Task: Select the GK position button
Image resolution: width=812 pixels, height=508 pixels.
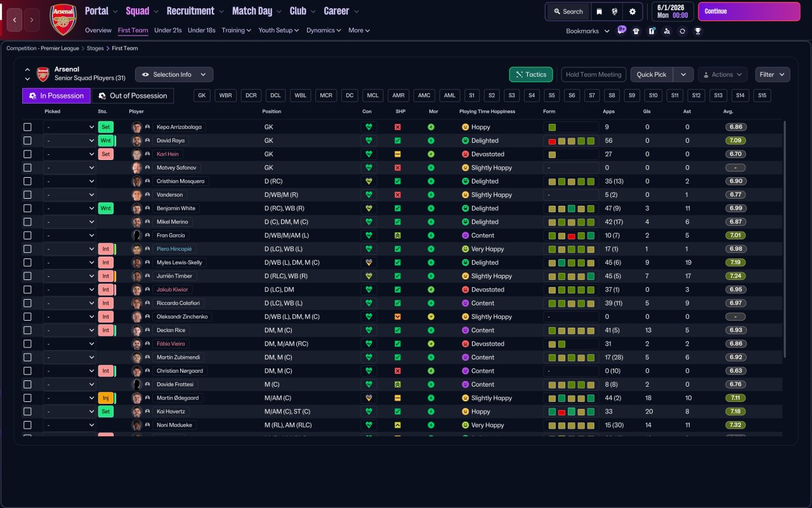Action: (x=202, y=96)
